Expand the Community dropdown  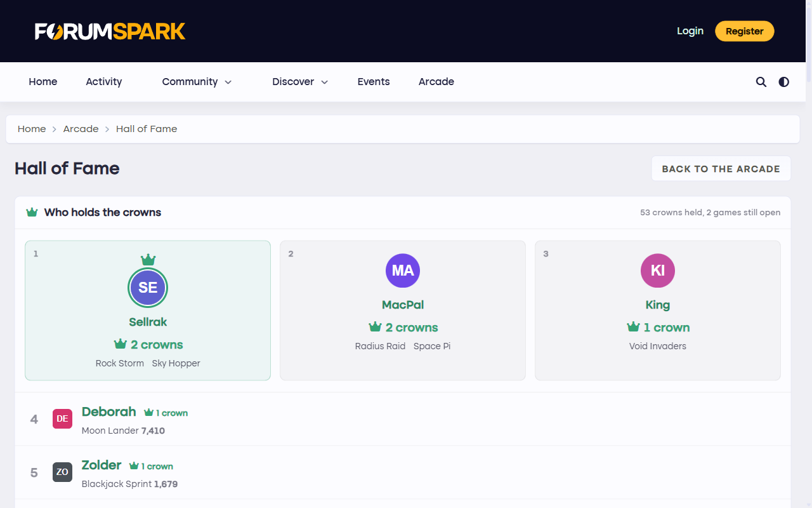(x=197, y=82)
